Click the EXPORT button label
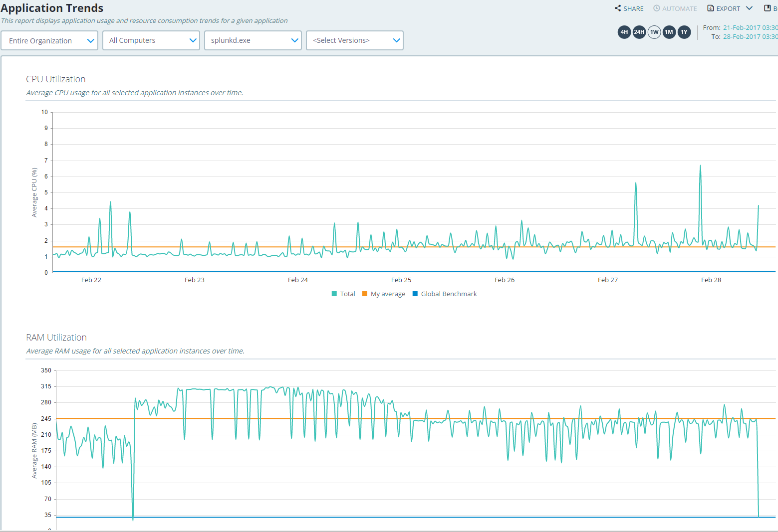Viewport: 778px width, 532px height. (x=728, y=8)
